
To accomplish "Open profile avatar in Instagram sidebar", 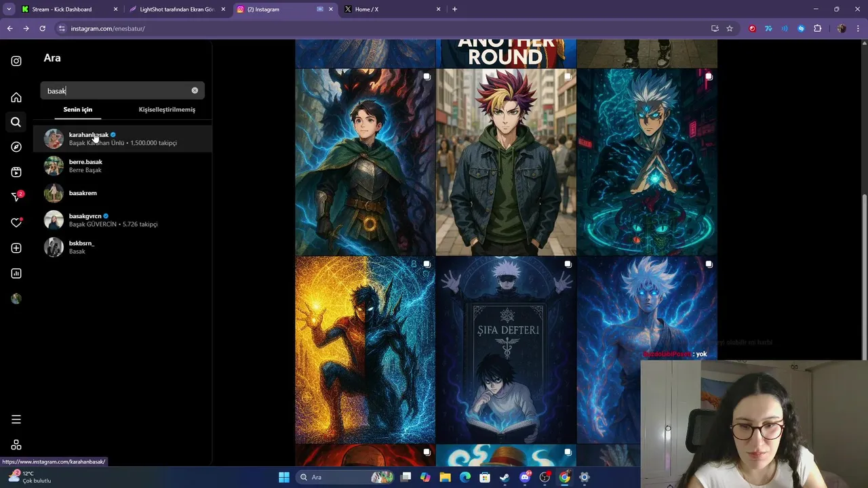I will coord(16,299).
